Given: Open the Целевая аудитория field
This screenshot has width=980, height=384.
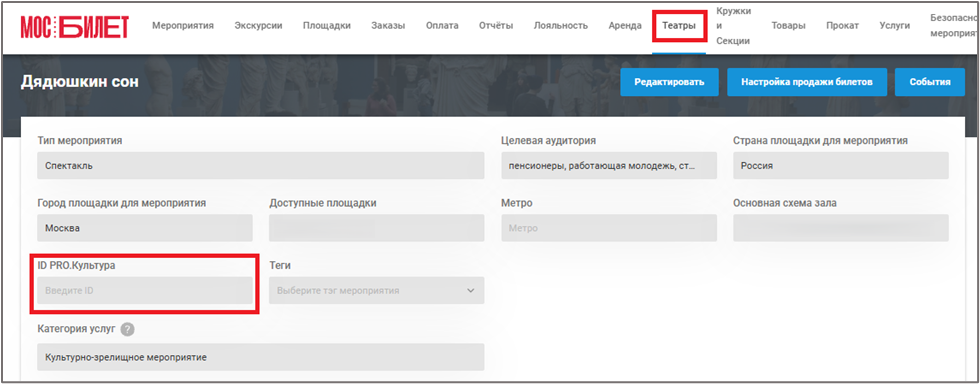Looking at the screenshot, I should 609,166.
